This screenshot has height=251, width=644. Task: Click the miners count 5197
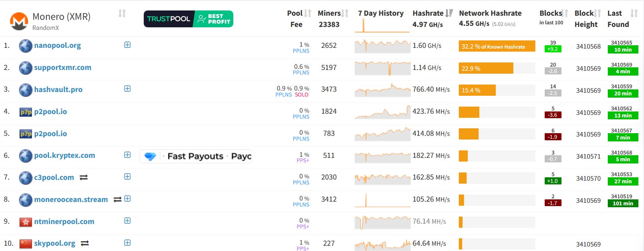tap(329, 68)
